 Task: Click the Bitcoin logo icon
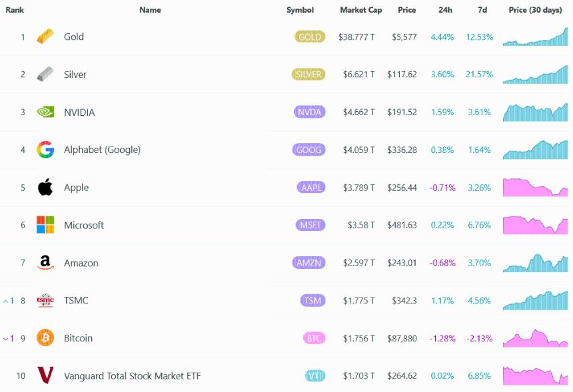[x=45, y=338]
